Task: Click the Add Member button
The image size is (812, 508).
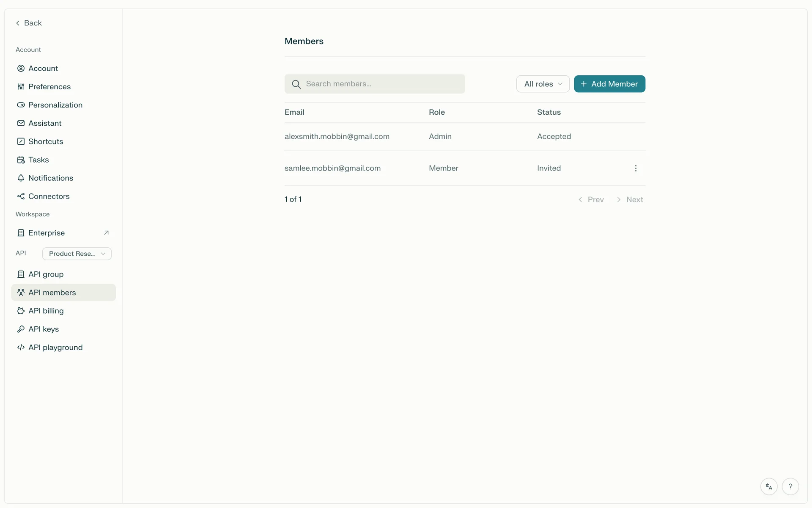Action: [x=609, y=84]
